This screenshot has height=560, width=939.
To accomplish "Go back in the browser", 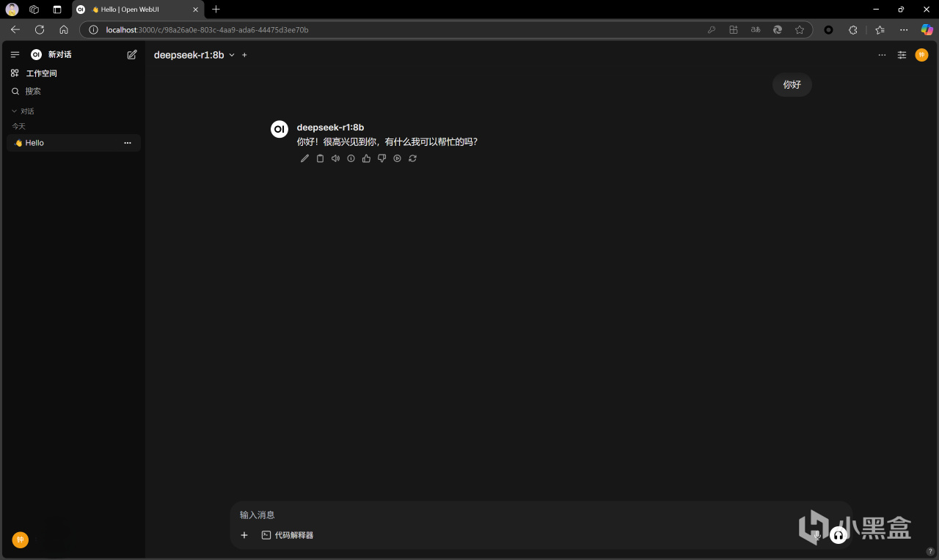I will point(15,29).
